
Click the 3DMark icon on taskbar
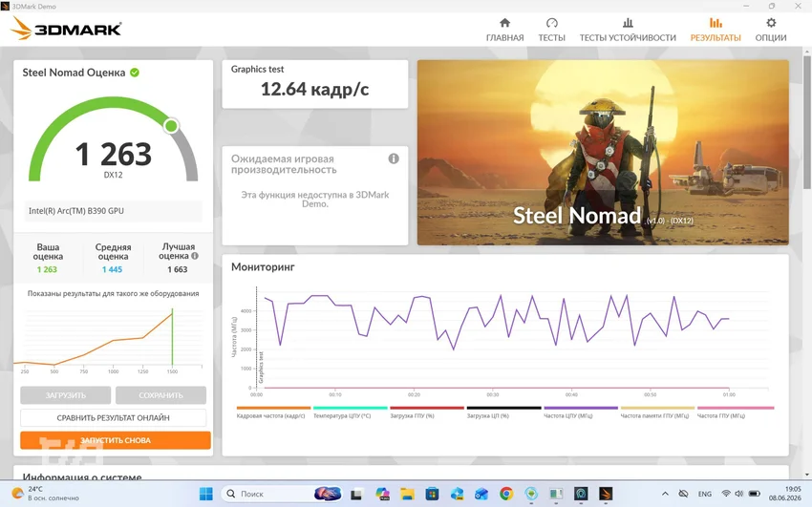click(x=606, y=494)
